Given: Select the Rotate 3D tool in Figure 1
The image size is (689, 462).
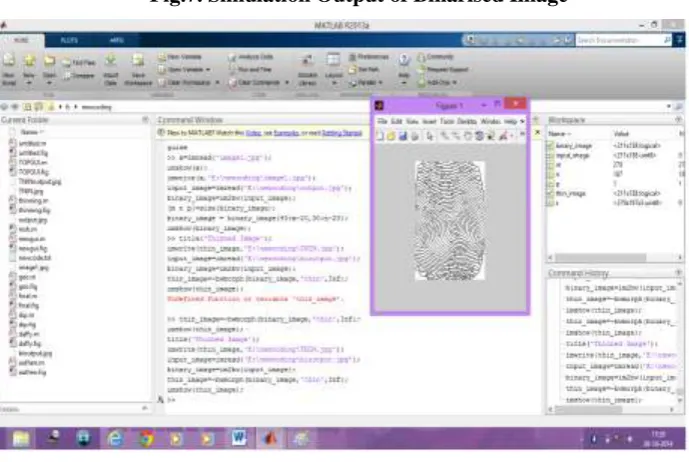Looking at the screenshot, I should [479, 136].
